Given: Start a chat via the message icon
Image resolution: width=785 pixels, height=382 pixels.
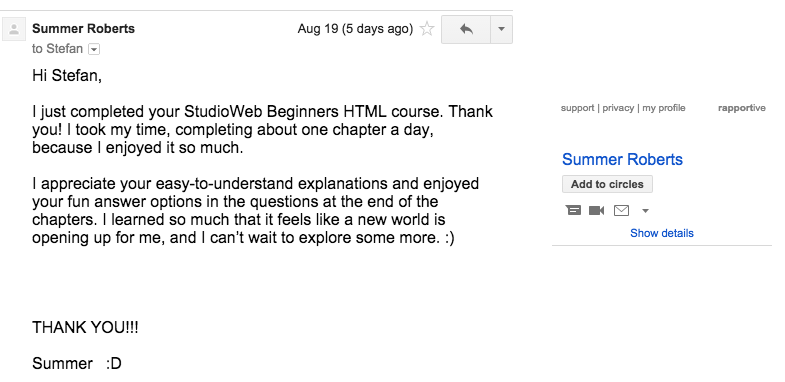Looking at the screenshot, I should tap(573, 210).
